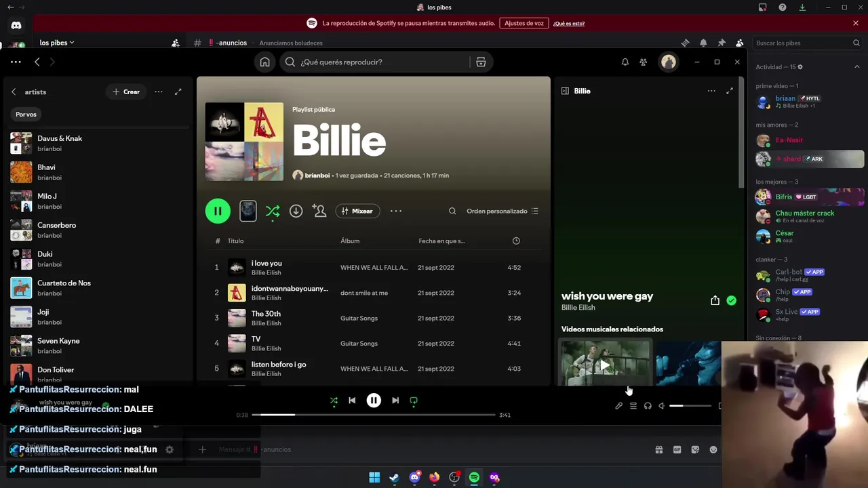This screenshot has height=488, width=868.
Task: Toggle smart shuffle for the Billie playlist
Action: click(273, 211)
